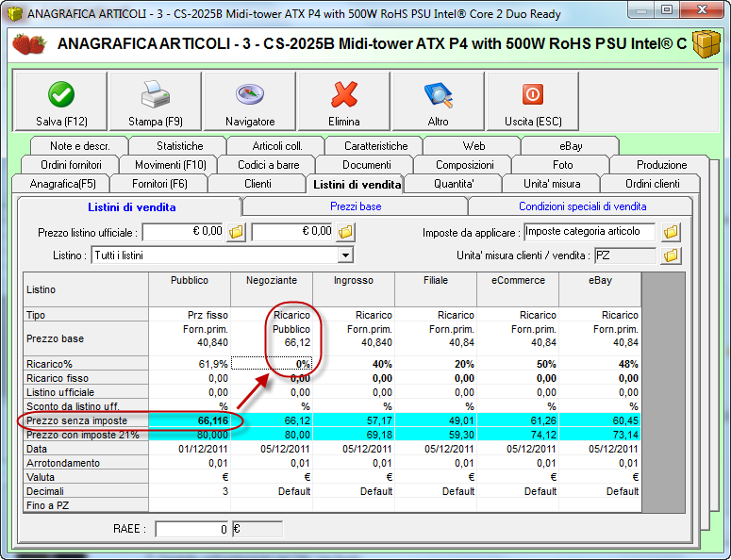This screenshot has width=731, height=560.
Task: Click first Prezzo listino ufficiale field
Action: coord(184,232)
